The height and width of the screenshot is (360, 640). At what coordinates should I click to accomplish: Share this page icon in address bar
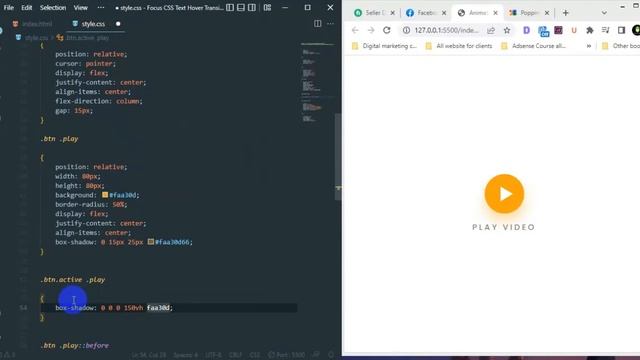pyautogui.click(x=491, y=30)
